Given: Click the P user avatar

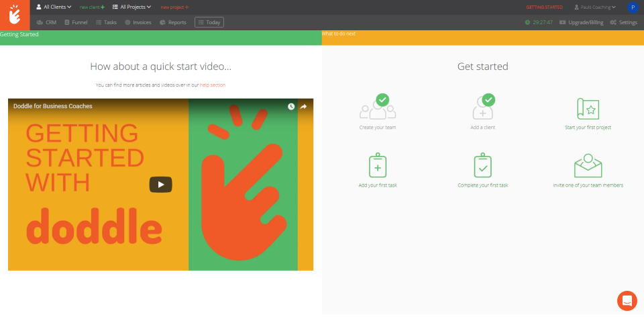Looking at the screenshot, I should point(633,7).
